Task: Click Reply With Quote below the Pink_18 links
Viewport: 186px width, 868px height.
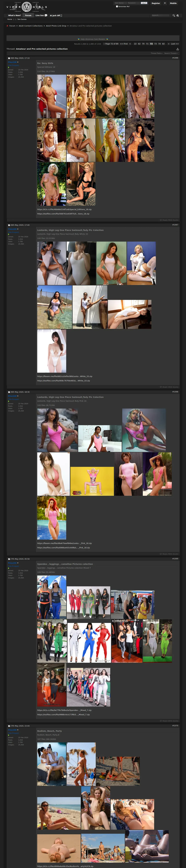Action: [169, 554]
